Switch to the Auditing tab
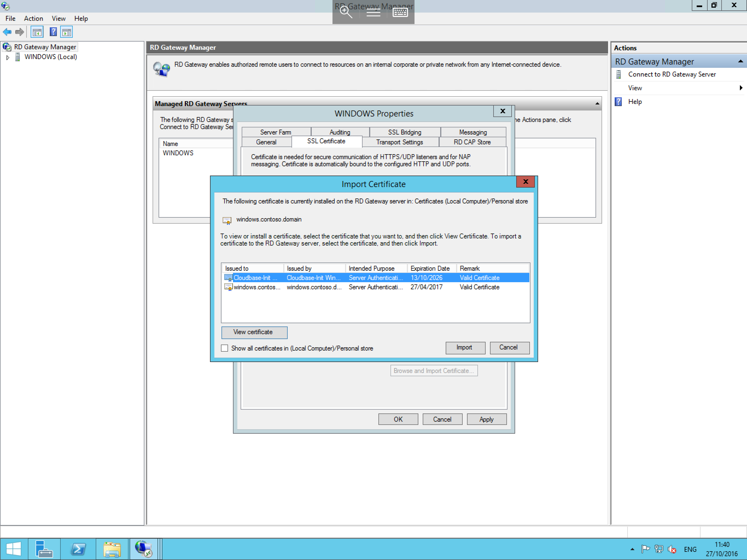 [340, 132]
